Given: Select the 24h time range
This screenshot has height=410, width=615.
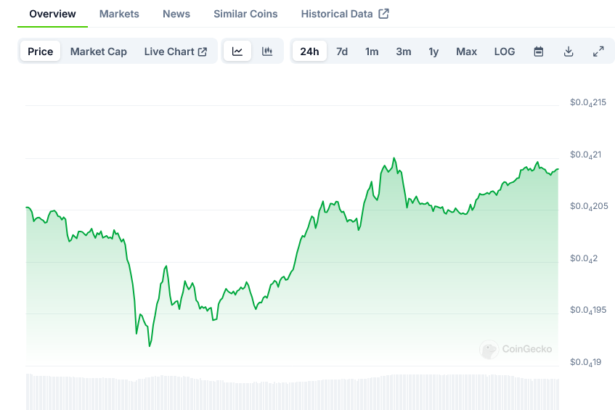Looking at the screenshot, I should click(309, 52).
